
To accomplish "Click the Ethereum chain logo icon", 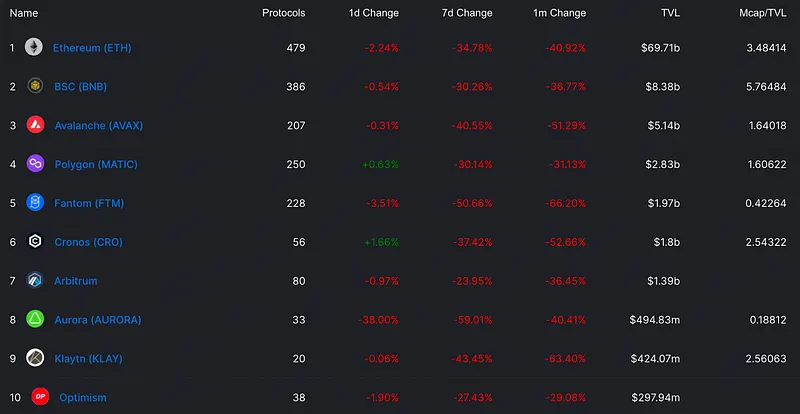I will coord(34,47).
